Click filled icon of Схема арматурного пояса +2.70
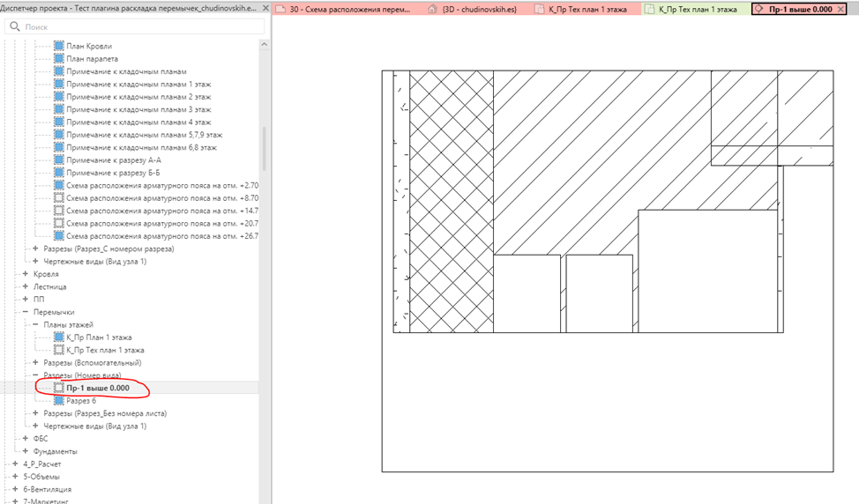The height and width of the screenshot is (504, 859). [x=58, y=185]
